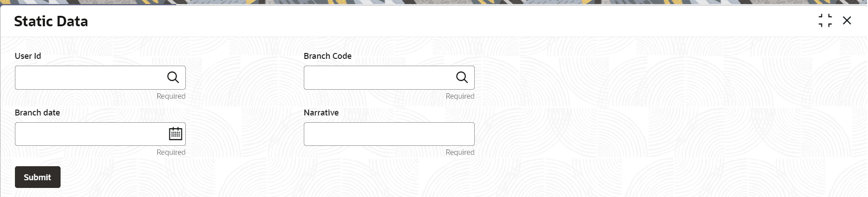Click the Branch Code field label
Viewport: 868px width, 197px height.
click(328, 56)
